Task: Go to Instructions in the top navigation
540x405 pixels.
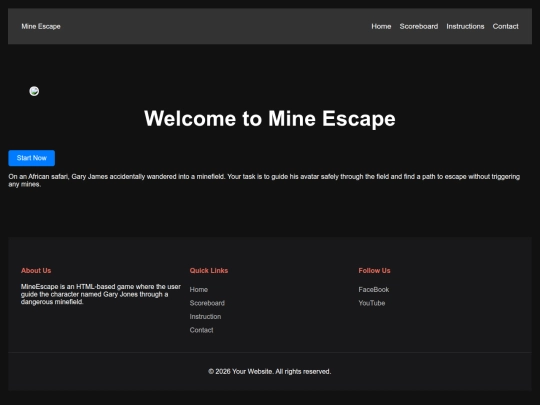Action: pos(465,27)
